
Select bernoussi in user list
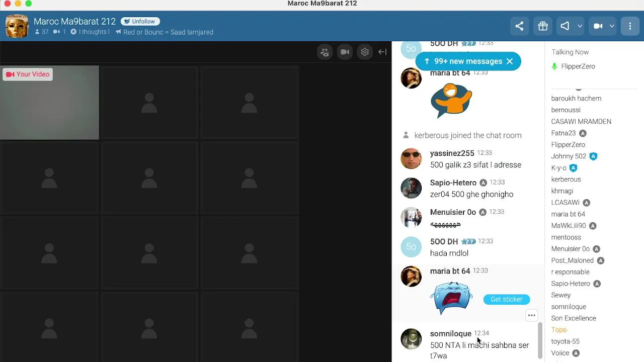pyautogui.click(x=566, y=110)
